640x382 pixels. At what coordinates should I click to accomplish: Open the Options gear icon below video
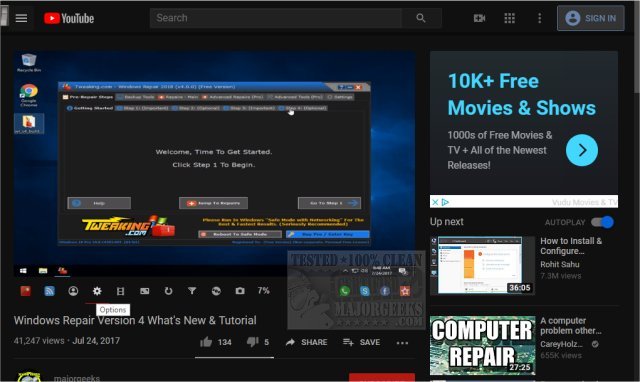click(x=97, y=291)
